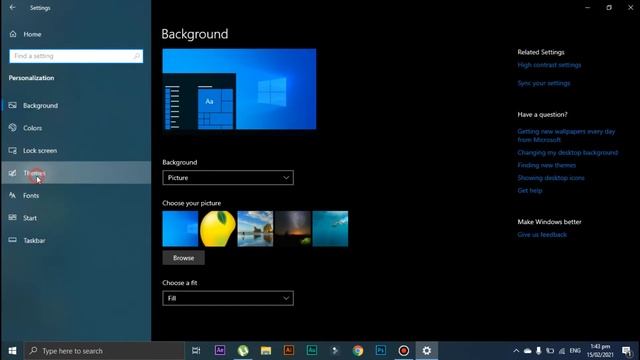640x360 pixels.
Task: Click the red screen recorder taskbar icon
Action: tap(404, 351)
